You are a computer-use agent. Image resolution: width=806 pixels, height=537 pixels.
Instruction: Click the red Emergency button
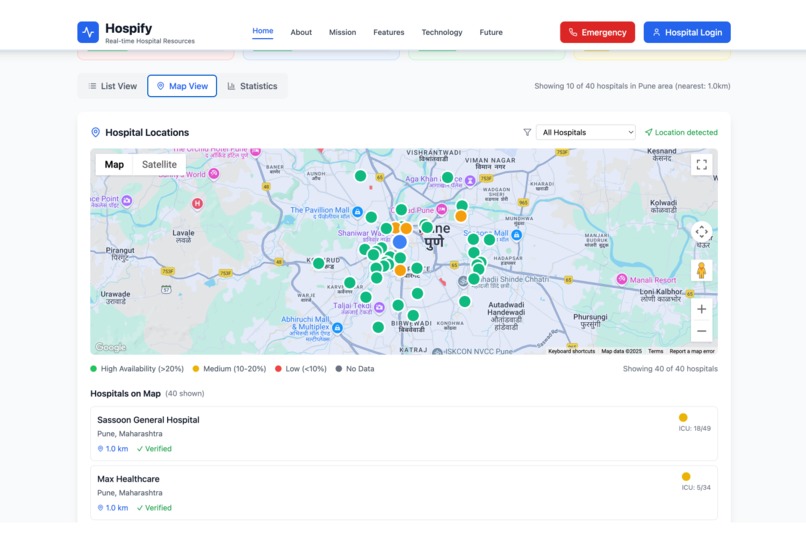pos(597,32)
